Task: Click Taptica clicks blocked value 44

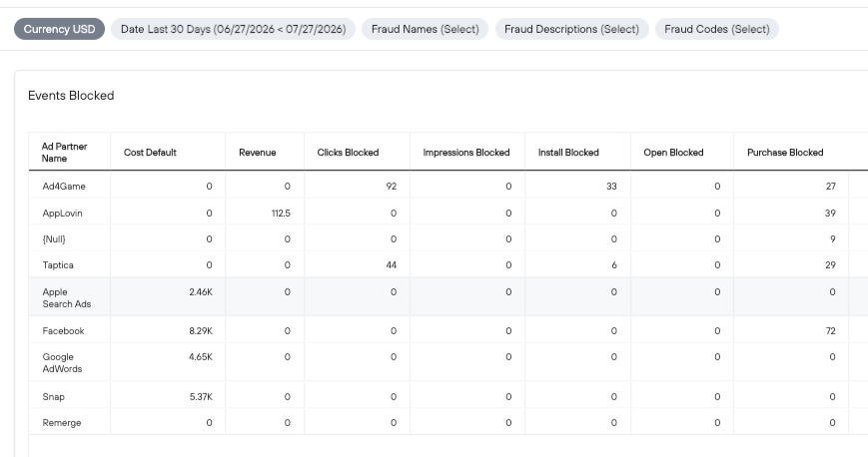Action: (391, 265)
